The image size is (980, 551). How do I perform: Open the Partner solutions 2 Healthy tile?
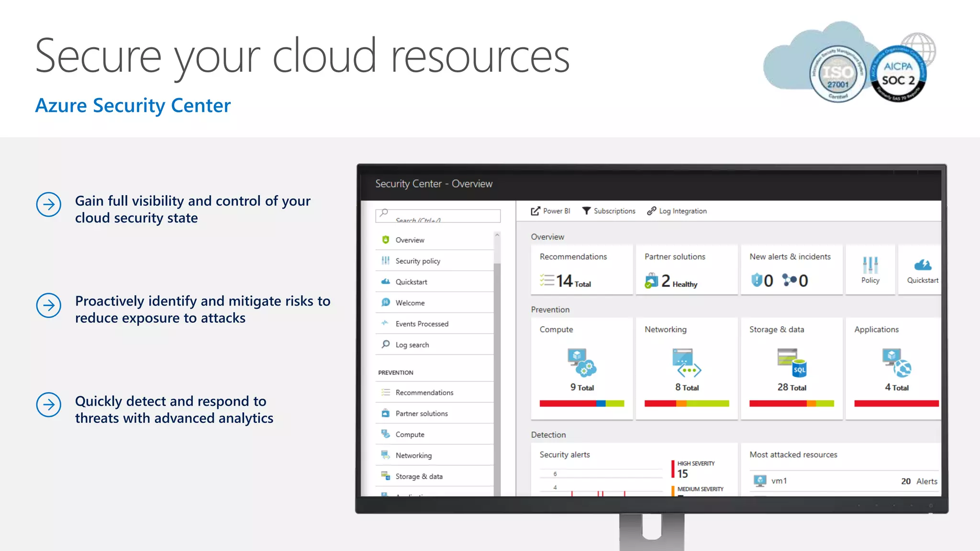[687, 270]
